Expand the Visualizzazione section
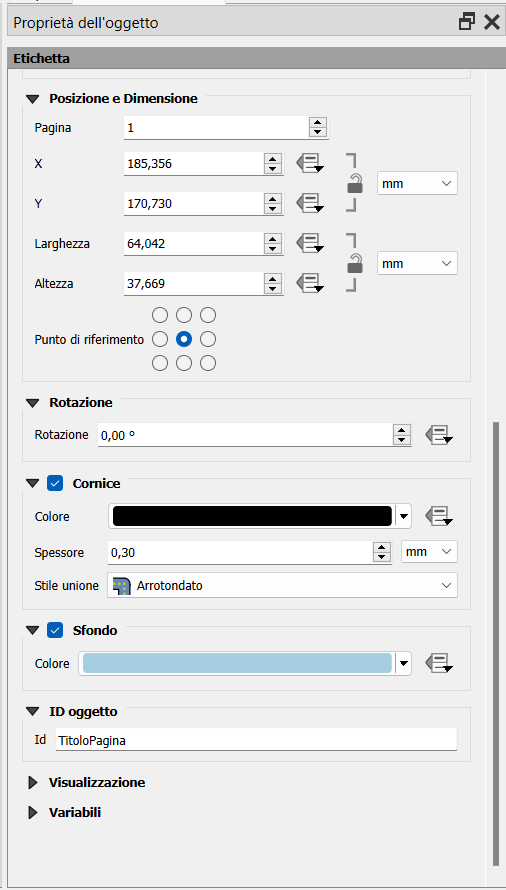The image size is (506, 890). point(32,783)
